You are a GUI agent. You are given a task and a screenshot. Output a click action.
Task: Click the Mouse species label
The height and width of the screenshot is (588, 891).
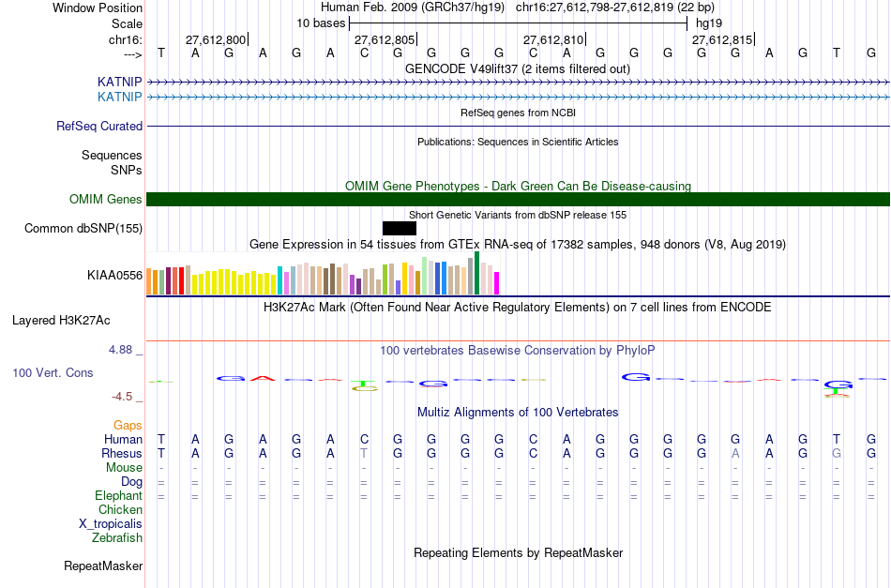(124, 468)
